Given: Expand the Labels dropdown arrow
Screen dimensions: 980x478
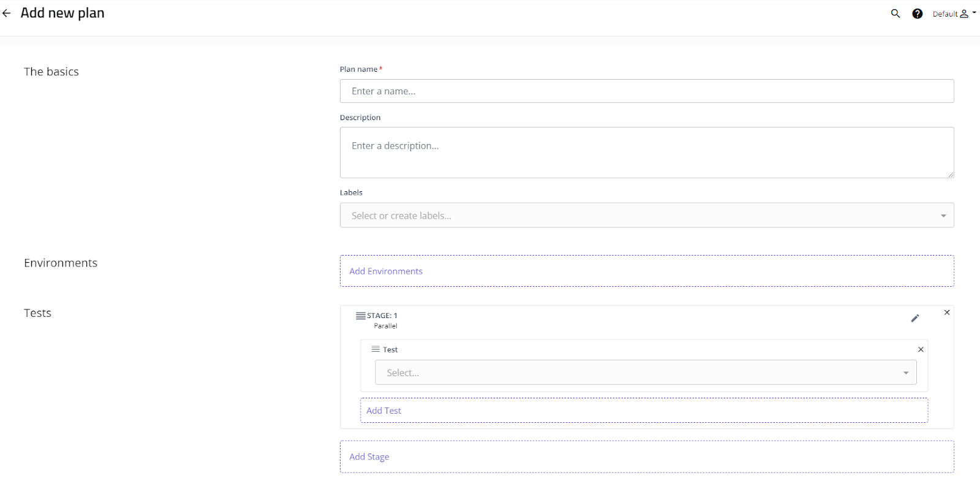Looking at the screenshot, I should coord(943,216).
